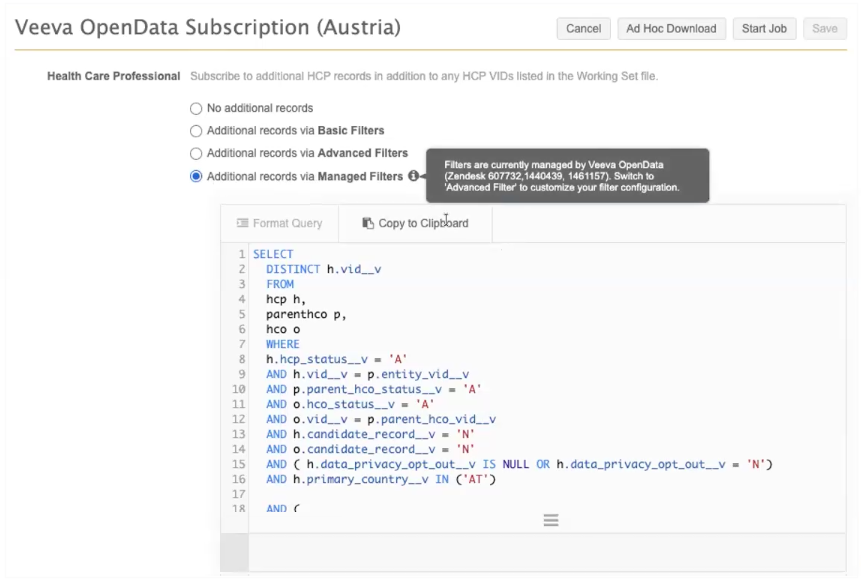The image size is (861, 581).
Task: Click line with p.parent_hco_vid__v
Action: 381,419
